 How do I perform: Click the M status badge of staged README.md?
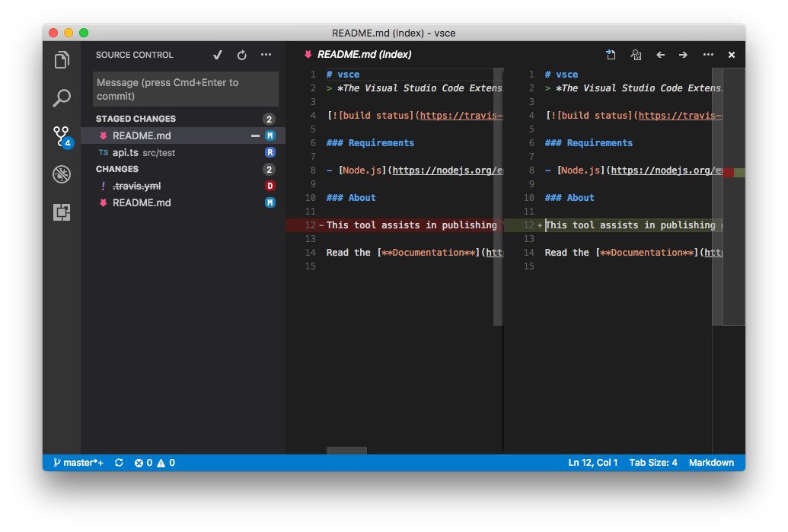[270, 135]
